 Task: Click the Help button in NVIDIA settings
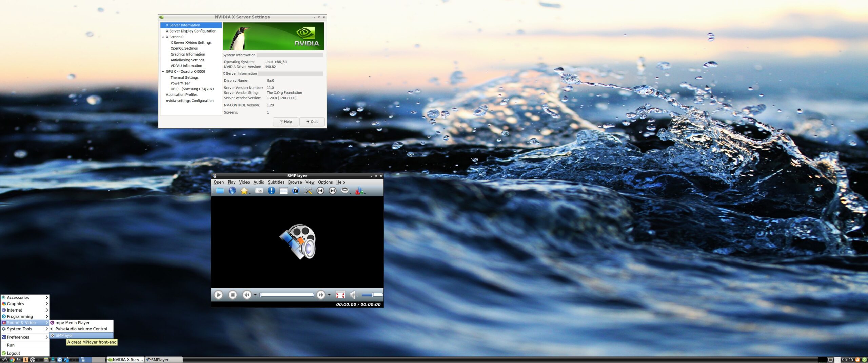[x=285, y=122]
